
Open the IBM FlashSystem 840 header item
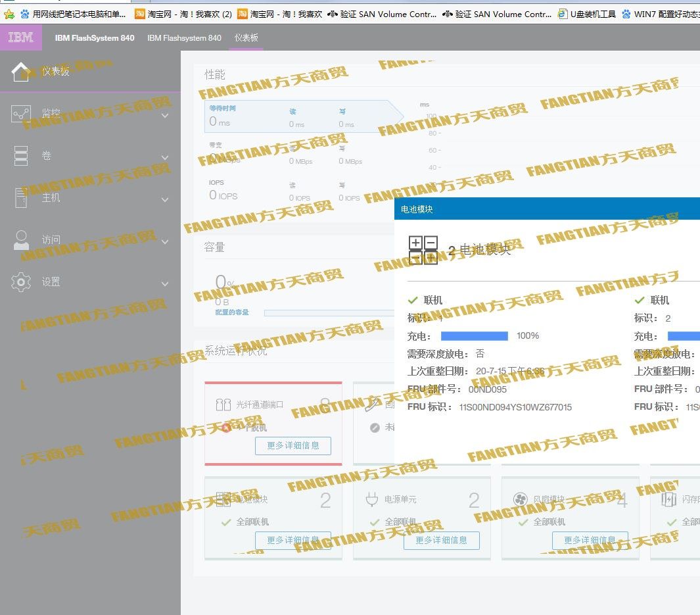tap(95, 38)
